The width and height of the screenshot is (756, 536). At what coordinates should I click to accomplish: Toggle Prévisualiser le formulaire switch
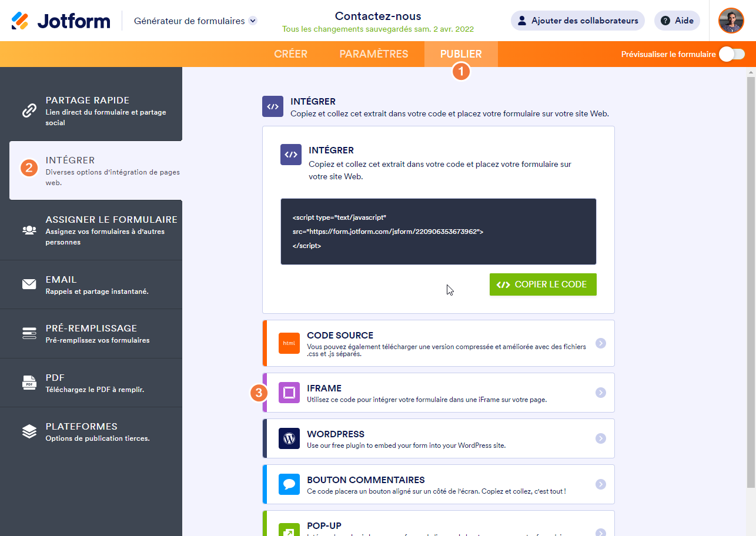click(x=732, y=54)
